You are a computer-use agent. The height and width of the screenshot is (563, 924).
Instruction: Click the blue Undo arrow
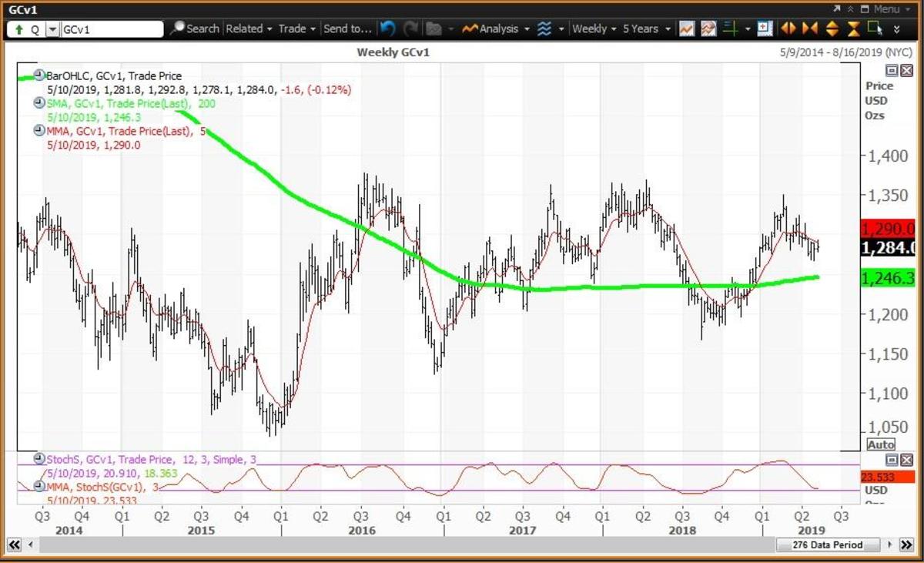pyautogui.click(x=387, y=28)
